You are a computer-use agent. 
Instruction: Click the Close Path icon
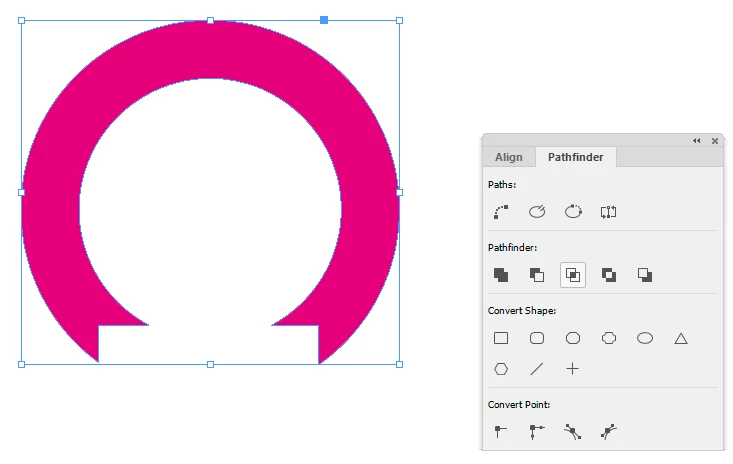click(x=573, y=212)
